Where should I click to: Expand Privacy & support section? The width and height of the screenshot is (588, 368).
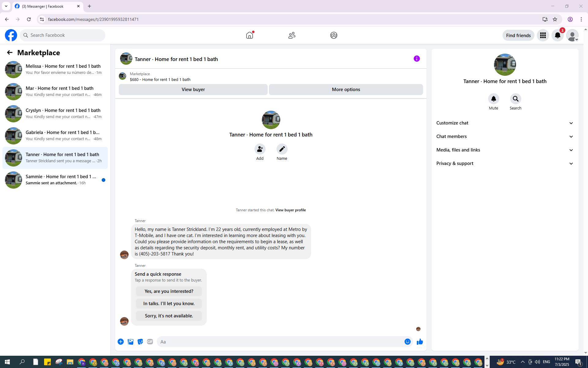pos(505,163)
